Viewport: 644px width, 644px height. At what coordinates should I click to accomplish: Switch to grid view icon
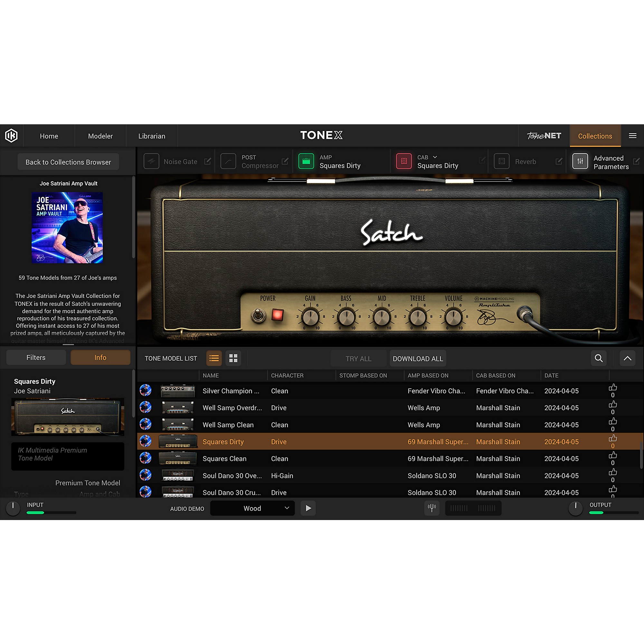(233, 358)
